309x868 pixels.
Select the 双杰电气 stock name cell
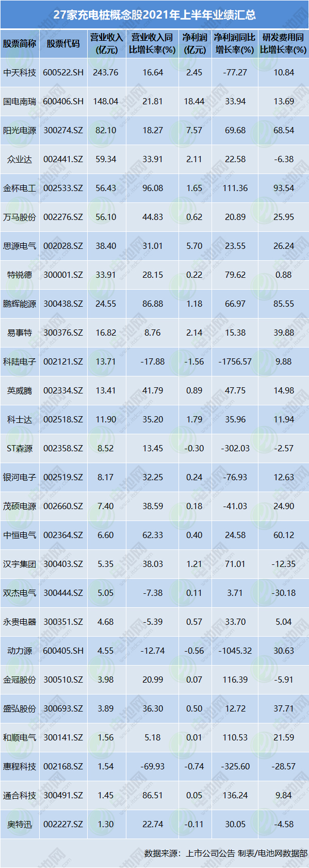[20, 593]
